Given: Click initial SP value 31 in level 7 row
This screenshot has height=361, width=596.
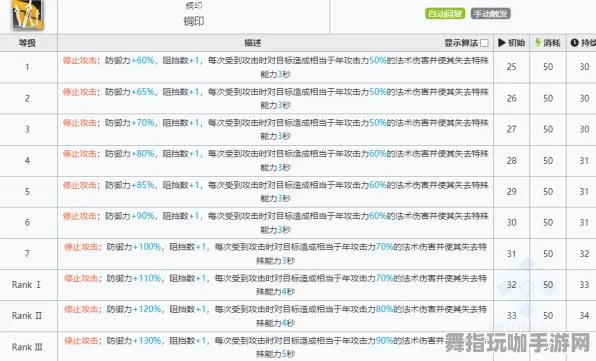Looking at the screenshot, I should [x=512, y=253].
